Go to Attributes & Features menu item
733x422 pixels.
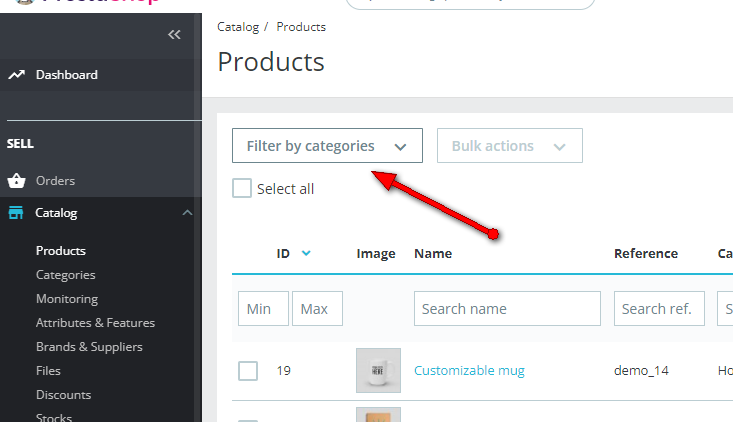95,323
